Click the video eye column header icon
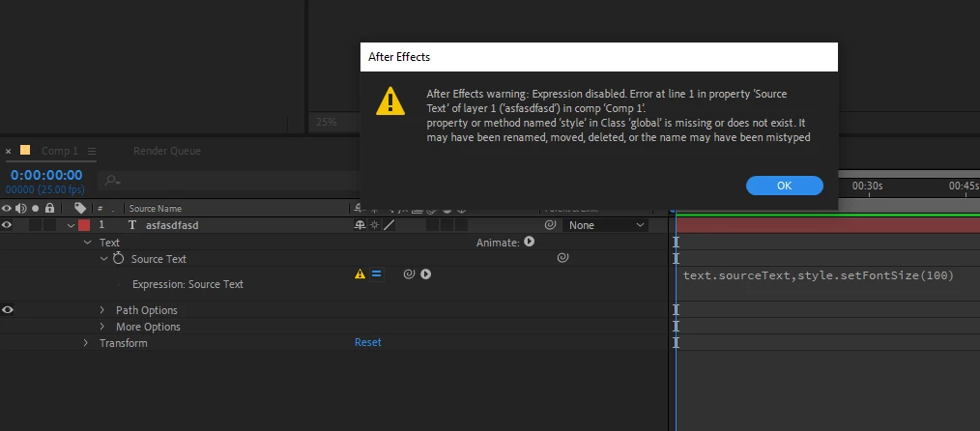Screen dimensions: 980x431 point(7,208)
